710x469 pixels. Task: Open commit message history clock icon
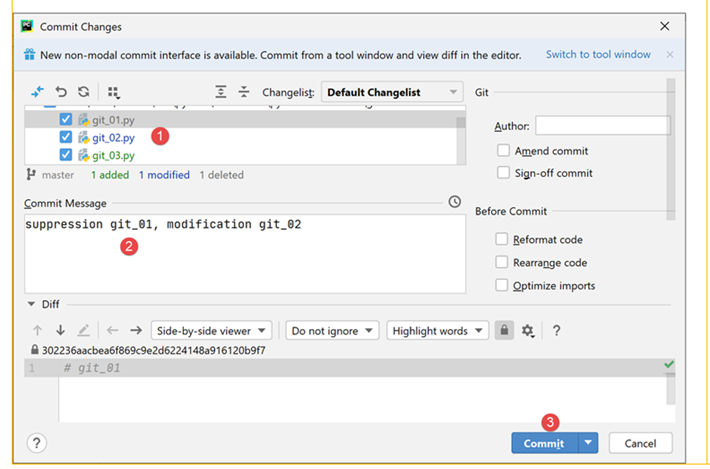[455, 202]
